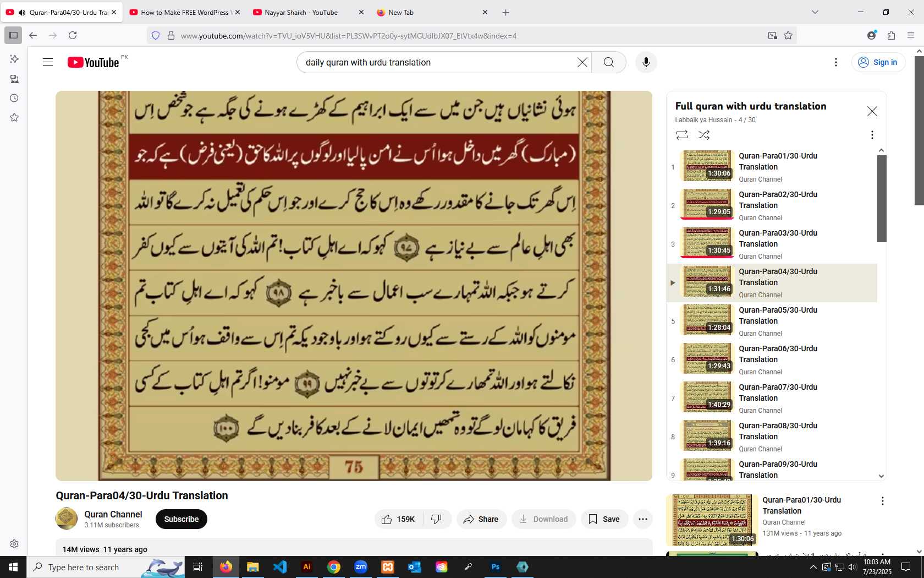The height and width of the screenshot is (578, 924).
Task: Open playlist options three-dot menu
Action: [x=872, y=135]
